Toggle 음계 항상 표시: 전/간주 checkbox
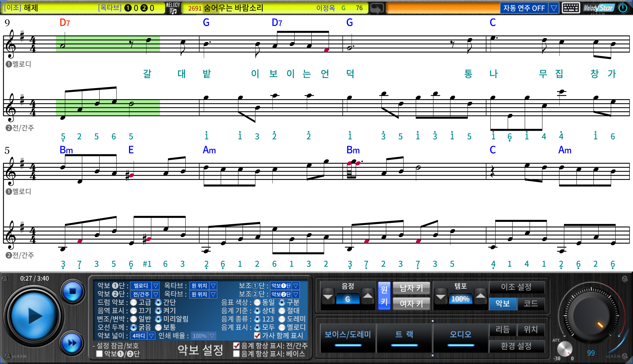Image resolution: width=633 pixels, height=364 pixels. coord(236,346)
